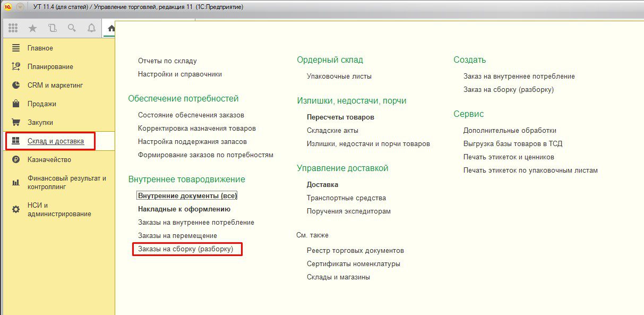Select CRM и маркетинг in sidebar
644x315 pixels.
(55, 85)
